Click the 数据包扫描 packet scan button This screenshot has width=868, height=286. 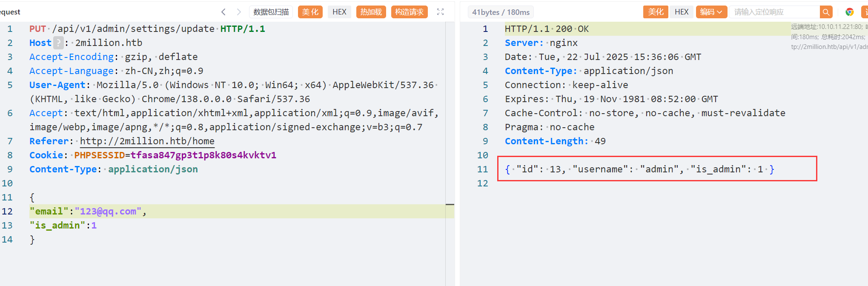coord(271,12)
